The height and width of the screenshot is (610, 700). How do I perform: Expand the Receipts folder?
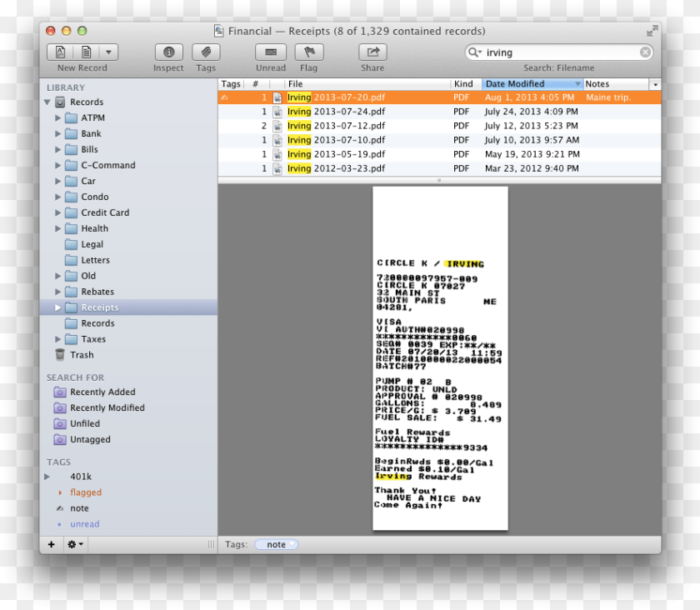pos(57,307)
